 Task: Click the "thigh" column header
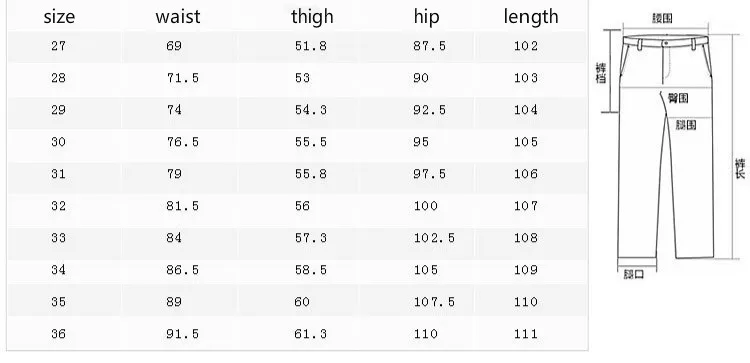pyautogui.click(x=312, y=17)
